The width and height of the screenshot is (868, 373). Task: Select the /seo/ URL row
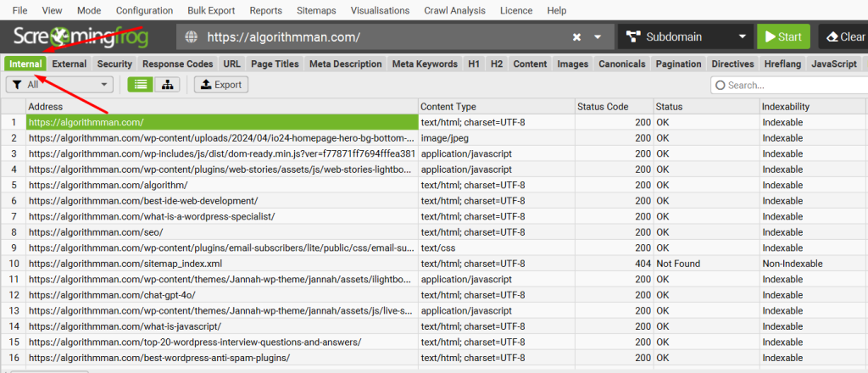pyautogui.click(x=222, y=232)
